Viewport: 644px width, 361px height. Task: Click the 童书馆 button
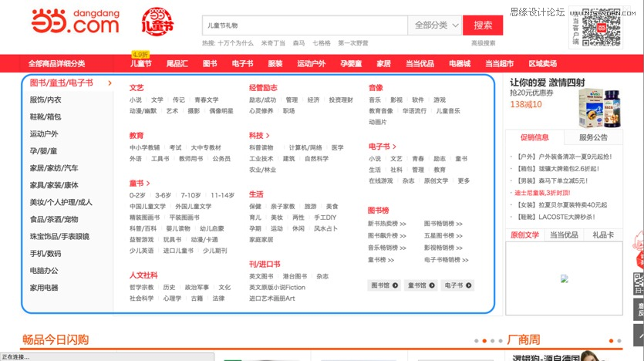tap(420, 285)
